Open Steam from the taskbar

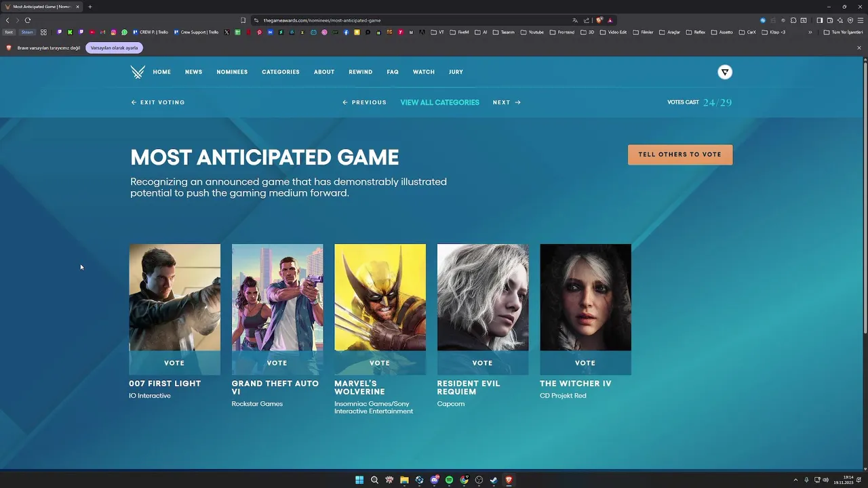(x=494, y=480)
